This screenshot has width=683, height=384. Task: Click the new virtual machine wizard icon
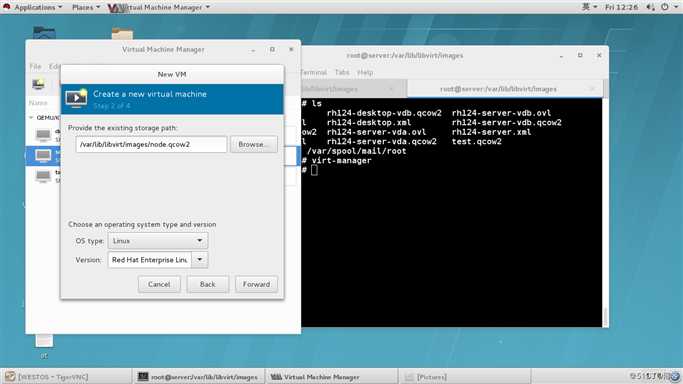point(76,98)
